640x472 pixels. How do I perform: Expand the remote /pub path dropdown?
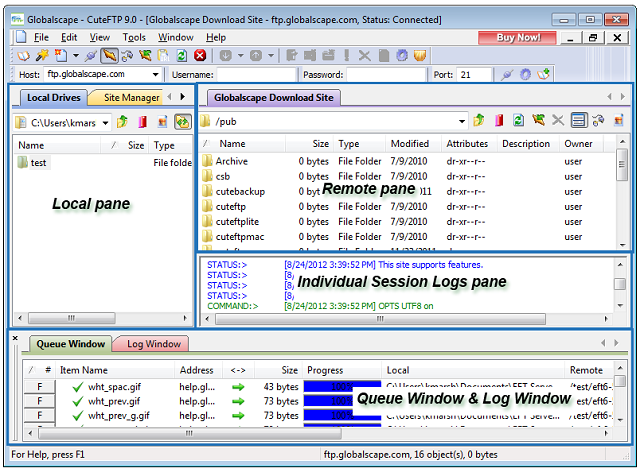pyautogui.click(x=461, y=121)
